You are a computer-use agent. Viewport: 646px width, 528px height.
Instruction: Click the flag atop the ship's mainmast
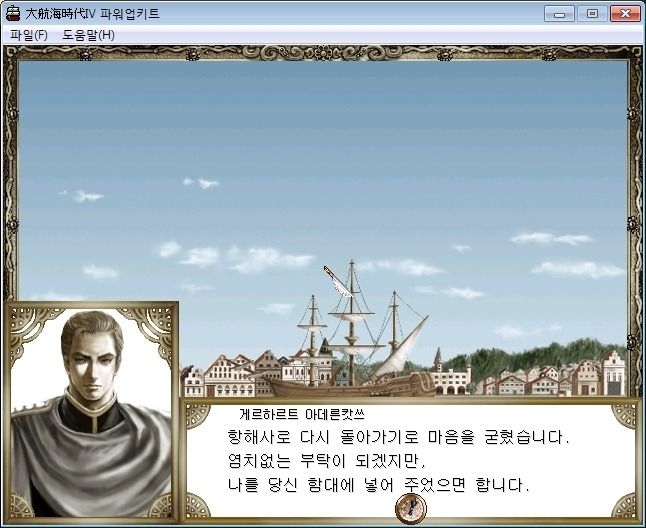(337, 282)
